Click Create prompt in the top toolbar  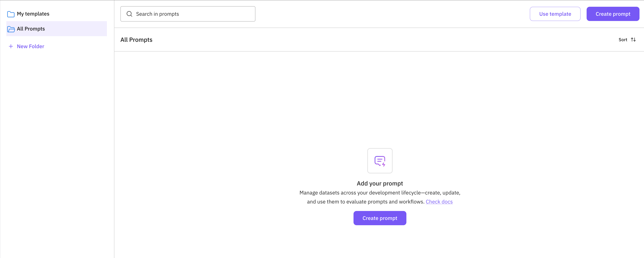(x=612, y=14)
